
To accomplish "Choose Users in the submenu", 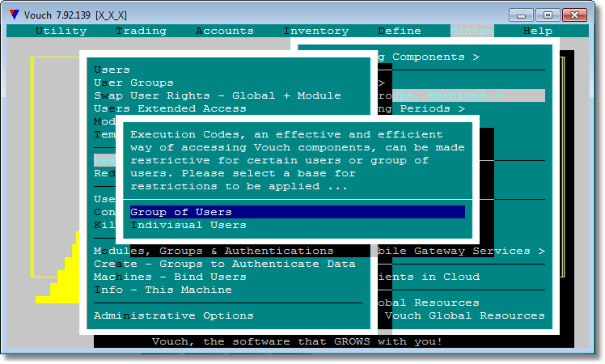I will click(112, 70).
